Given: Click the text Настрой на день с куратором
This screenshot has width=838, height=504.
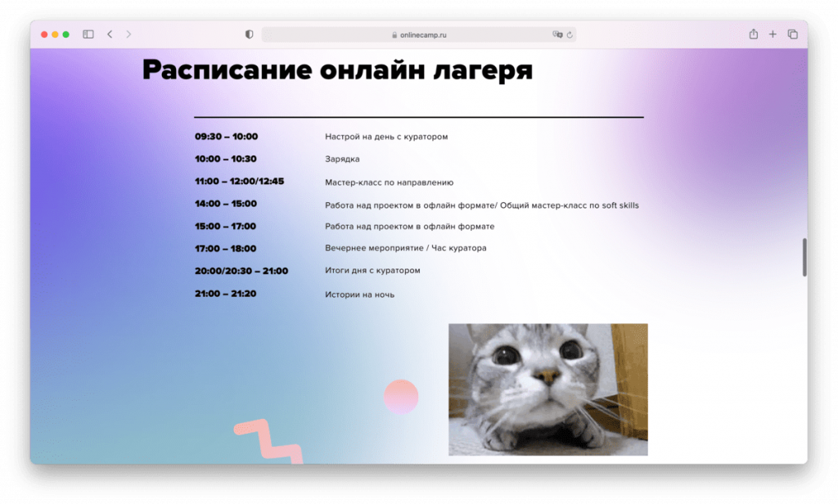Looking at the screenshot, I should 386,137.
